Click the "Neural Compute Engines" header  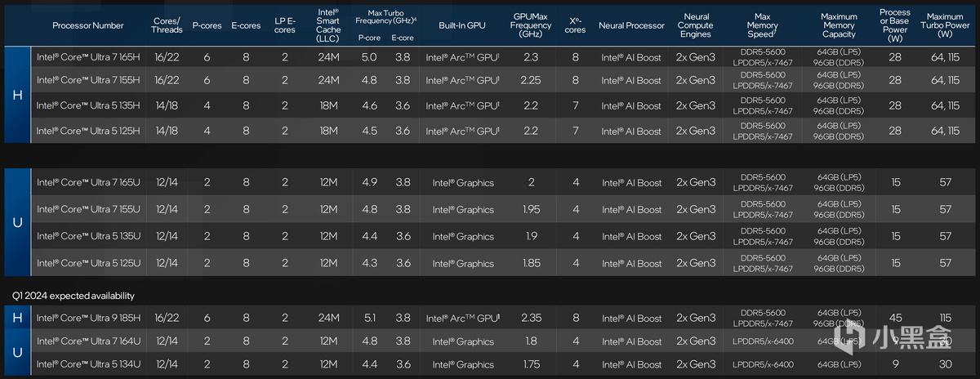point(697,25)
